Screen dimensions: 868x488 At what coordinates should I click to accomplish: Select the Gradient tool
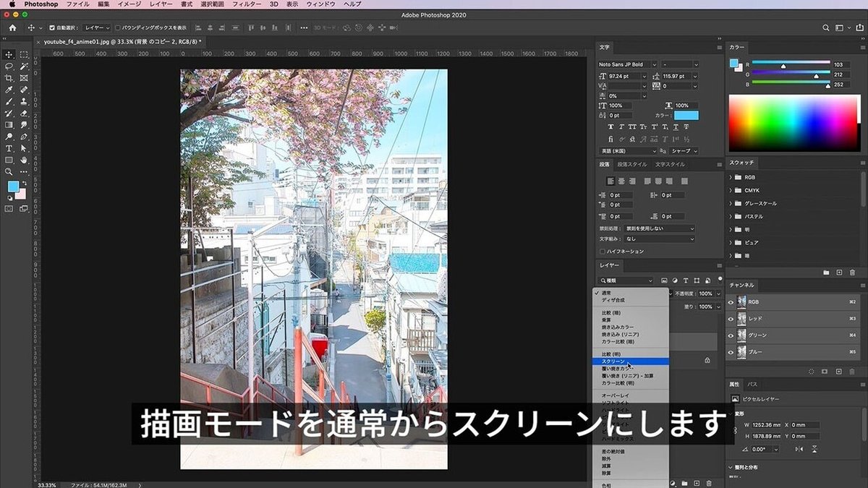pyautogui.click(x=9, y=124)
